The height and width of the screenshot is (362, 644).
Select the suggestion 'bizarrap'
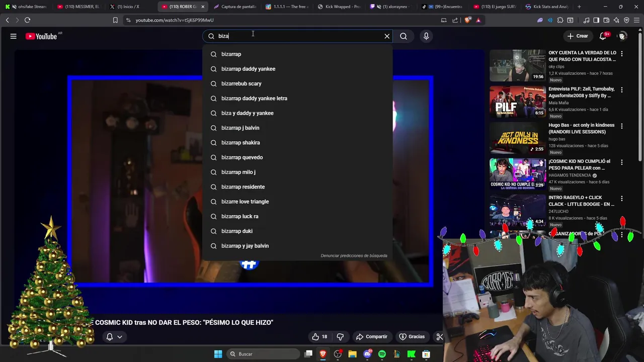coord(297,54)
